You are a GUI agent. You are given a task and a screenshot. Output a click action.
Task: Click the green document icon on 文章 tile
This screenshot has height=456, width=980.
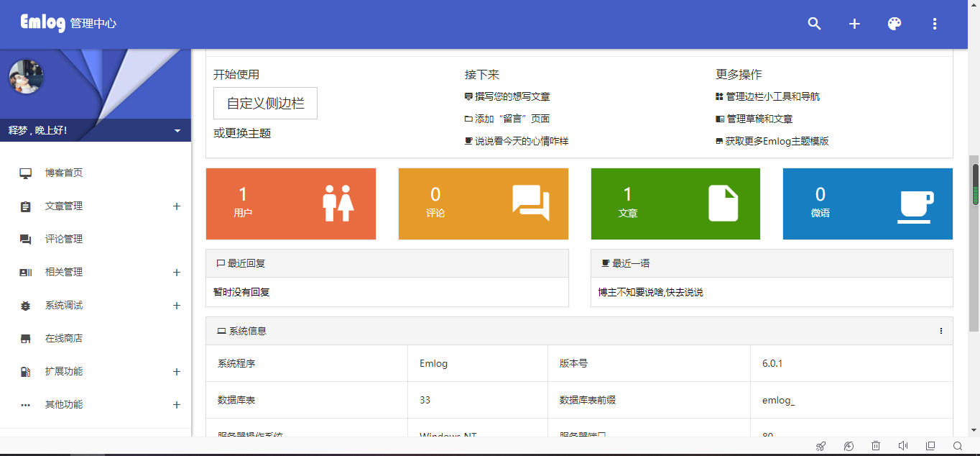[x=724, y=204]
